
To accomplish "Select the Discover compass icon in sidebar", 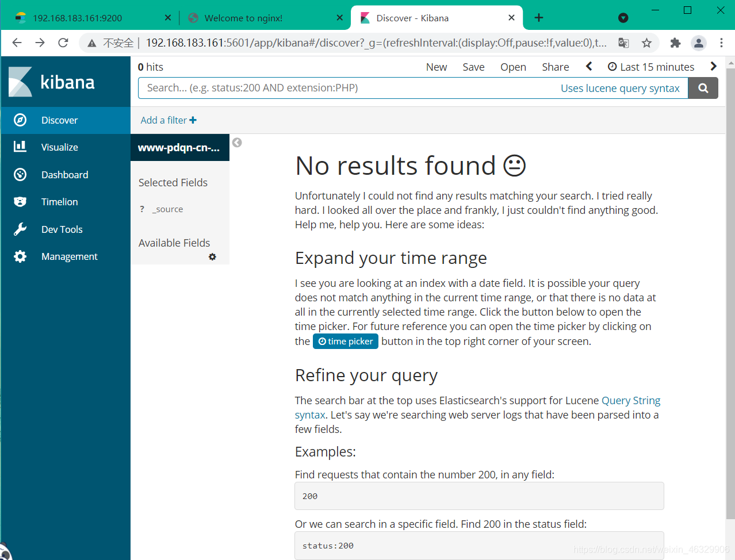I will click(x=20, y=120).
